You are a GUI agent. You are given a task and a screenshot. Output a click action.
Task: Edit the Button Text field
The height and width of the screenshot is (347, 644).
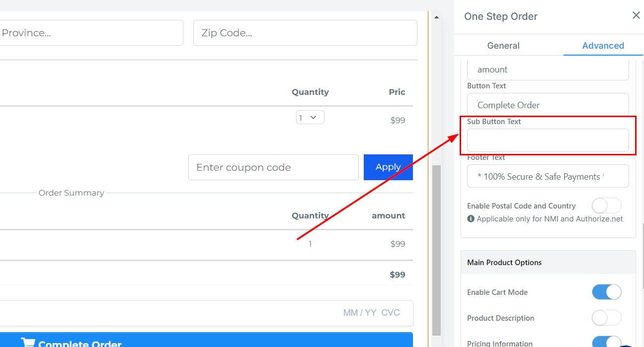548,105
